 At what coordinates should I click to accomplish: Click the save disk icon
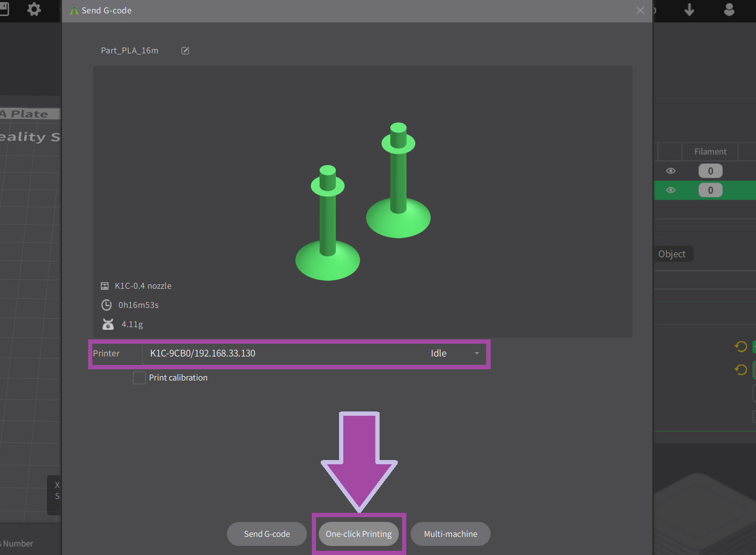[x=4, y=9]
